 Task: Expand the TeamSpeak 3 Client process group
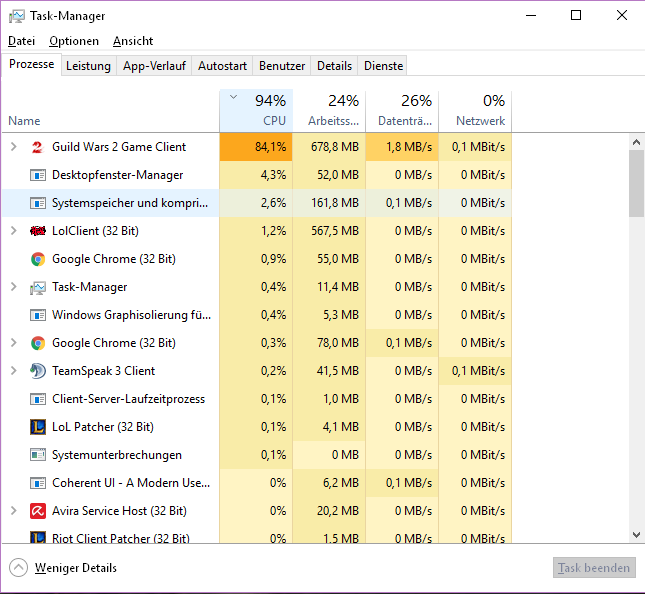[x=13, y=371]
